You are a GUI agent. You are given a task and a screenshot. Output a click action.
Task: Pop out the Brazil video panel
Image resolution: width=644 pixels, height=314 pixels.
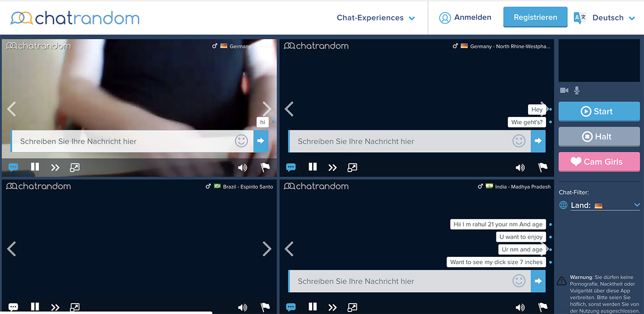pyautogui.click(x=75, y=307)
